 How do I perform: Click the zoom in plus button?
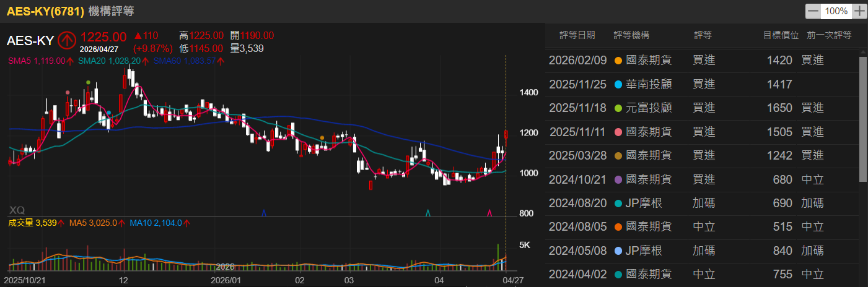click(x=859, y=11)
